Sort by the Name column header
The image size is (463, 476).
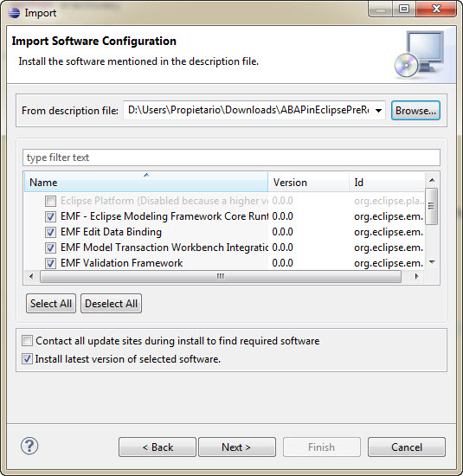click(146, 182)
